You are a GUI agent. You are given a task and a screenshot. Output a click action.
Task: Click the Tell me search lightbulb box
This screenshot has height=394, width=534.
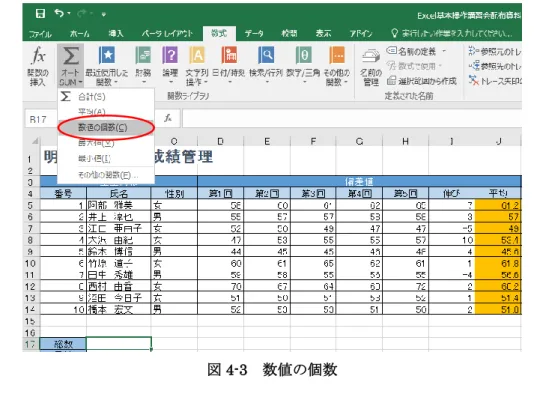[452, 33]
